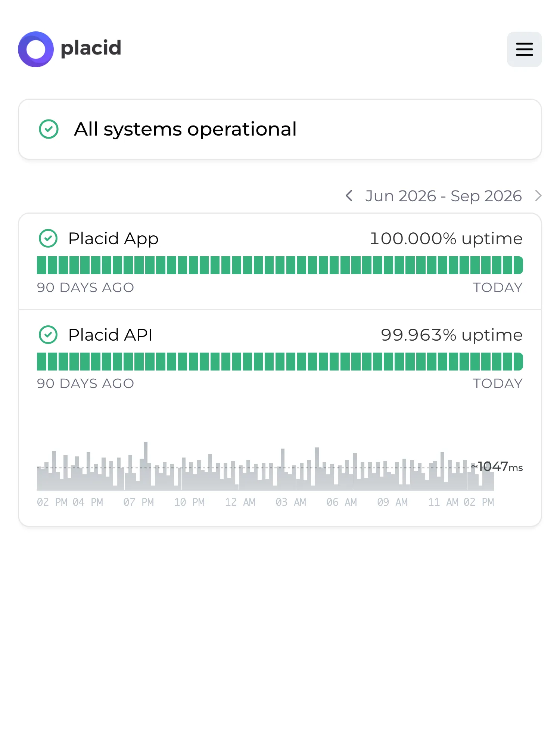Go to previous date range
The image size is (560, 747).
349,196
